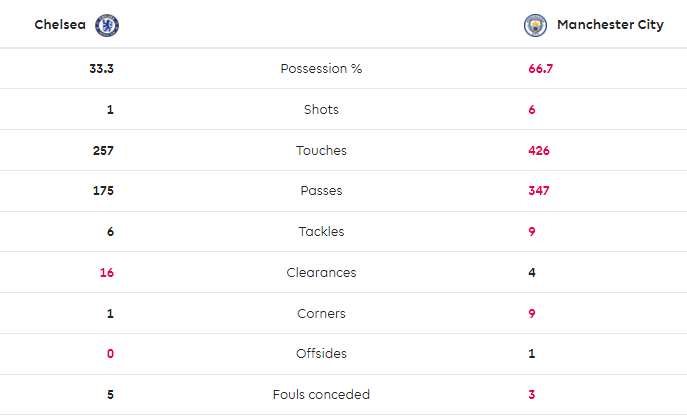The width and height of the screenshot is (687, 419).
Task: Click the Passes stat label
Action: [x=321, y=191]
